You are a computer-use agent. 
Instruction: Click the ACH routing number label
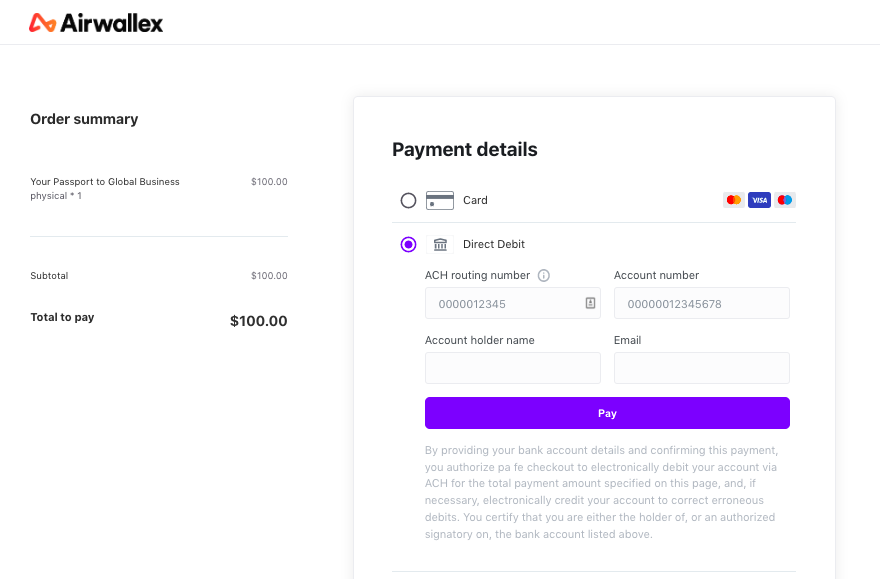click(x=477, y=275)
